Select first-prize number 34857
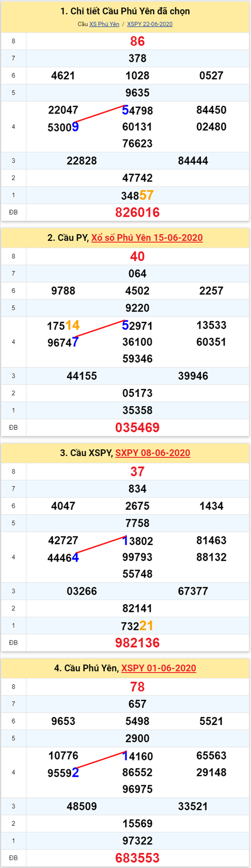The image size is (251, 868). [x=138, y=195]
